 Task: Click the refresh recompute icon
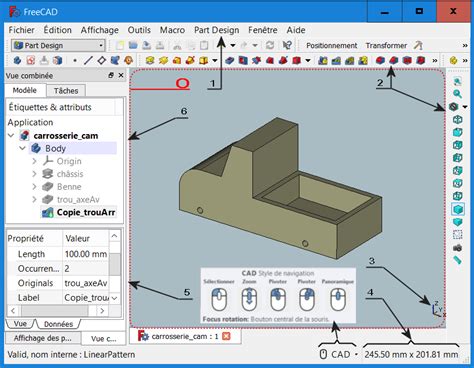(x=270, y=45)
